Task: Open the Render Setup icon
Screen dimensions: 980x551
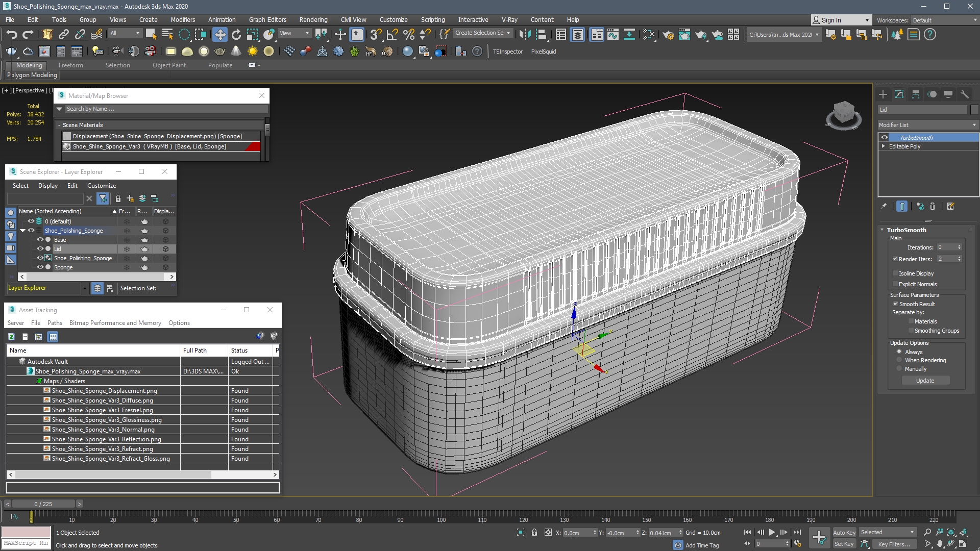Action: coord(668,34)
